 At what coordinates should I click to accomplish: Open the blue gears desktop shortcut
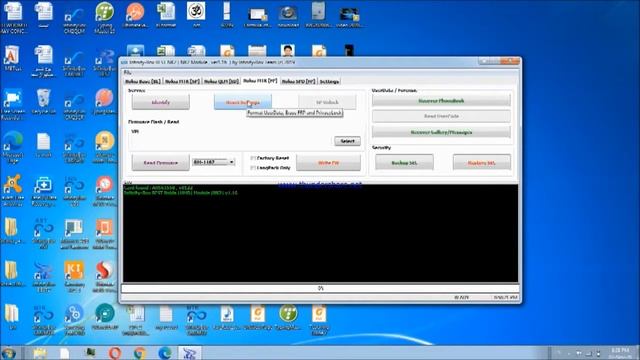74,318
